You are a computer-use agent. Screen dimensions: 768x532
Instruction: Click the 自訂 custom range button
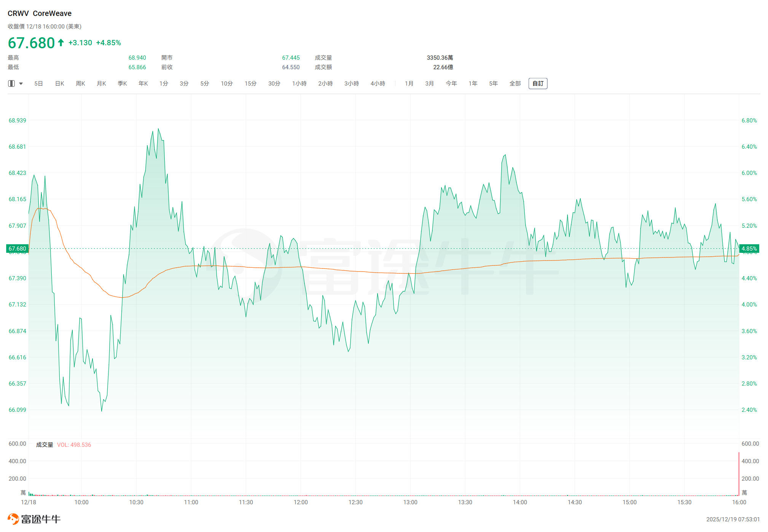click(538, 83)
